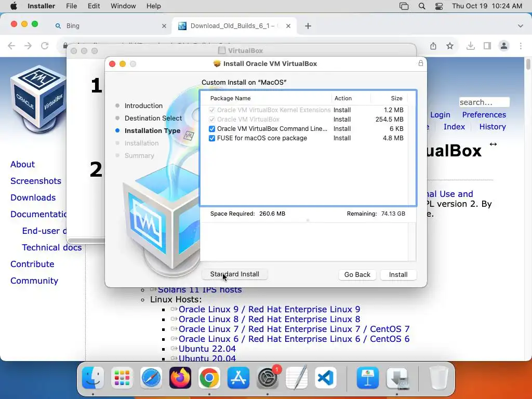Screen dimensions: 532x399
Task: Open TextEdit from the dock
Action: click(297, 378)
